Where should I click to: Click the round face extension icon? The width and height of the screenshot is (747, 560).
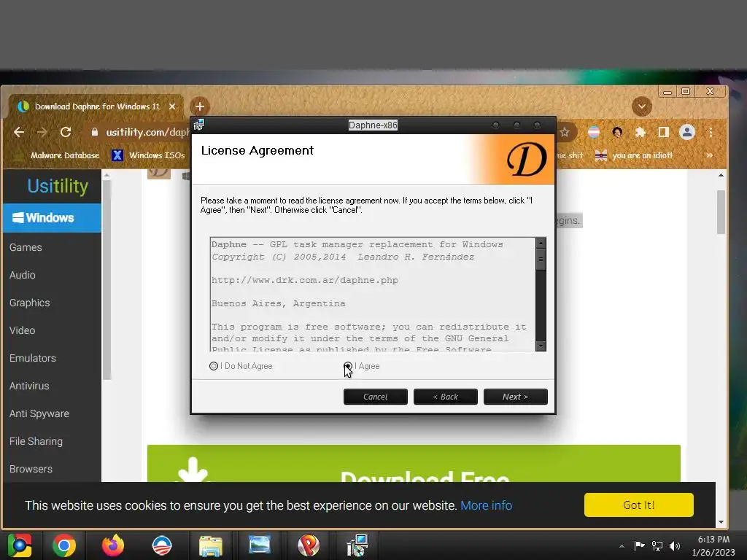point(617,132)
